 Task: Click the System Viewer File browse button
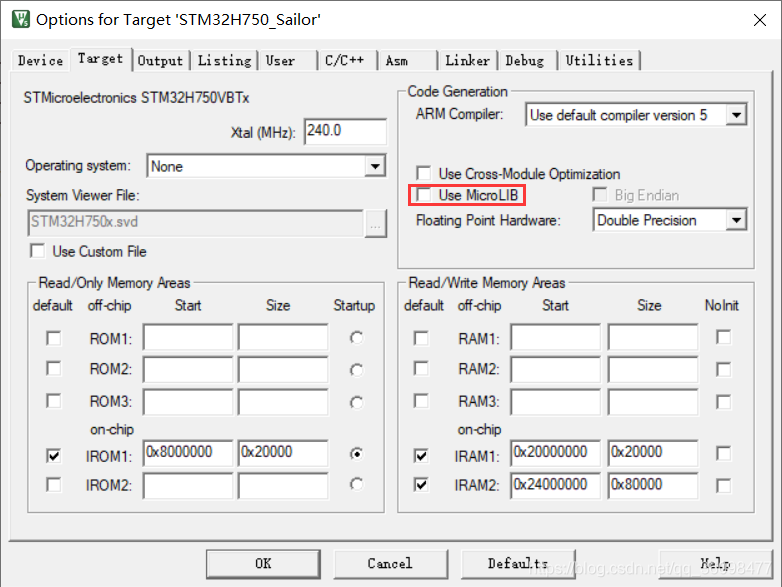coord(375,223)
